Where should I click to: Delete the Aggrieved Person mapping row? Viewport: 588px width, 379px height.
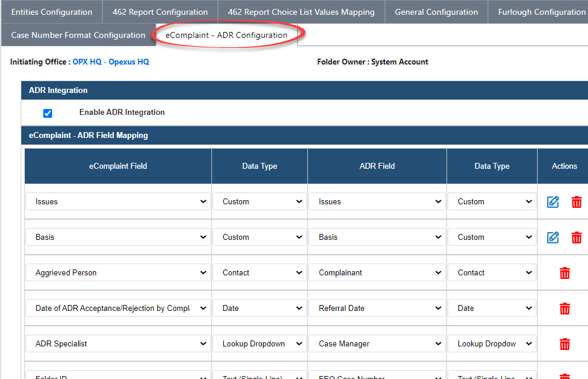coord(565,273)
